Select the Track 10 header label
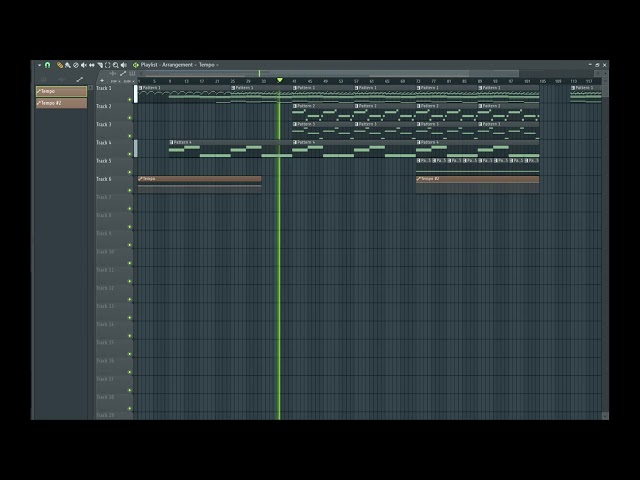The height and width of the screenshot is (480, 640). [x=105, y=252]
